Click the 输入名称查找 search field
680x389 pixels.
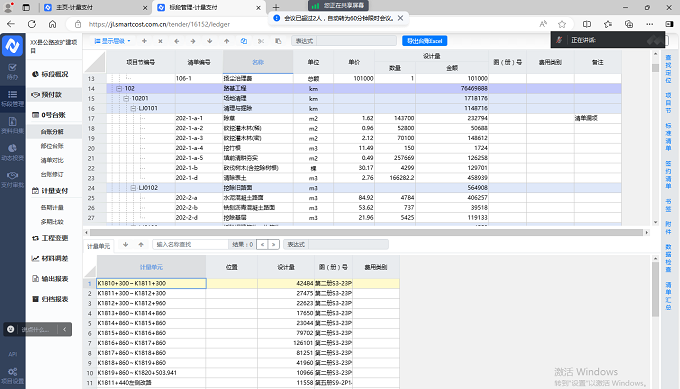point(190,245)
